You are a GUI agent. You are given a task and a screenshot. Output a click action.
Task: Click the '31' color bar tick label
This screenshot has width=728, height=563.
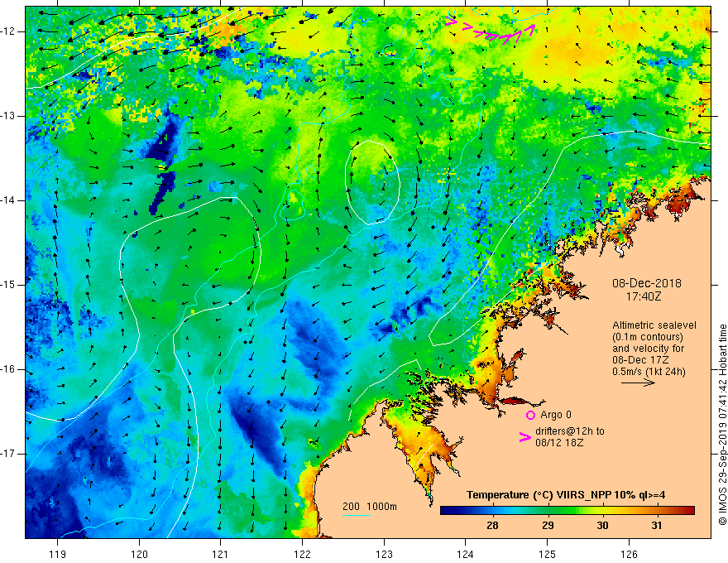pyautogui.click(x=657, y=526)
